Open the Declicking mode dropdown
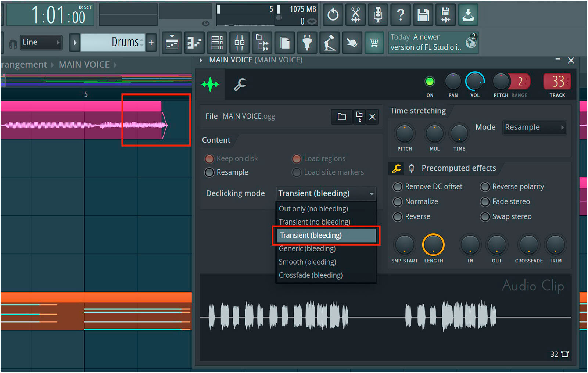Screen dimensions: 588x373 [326, 193]
